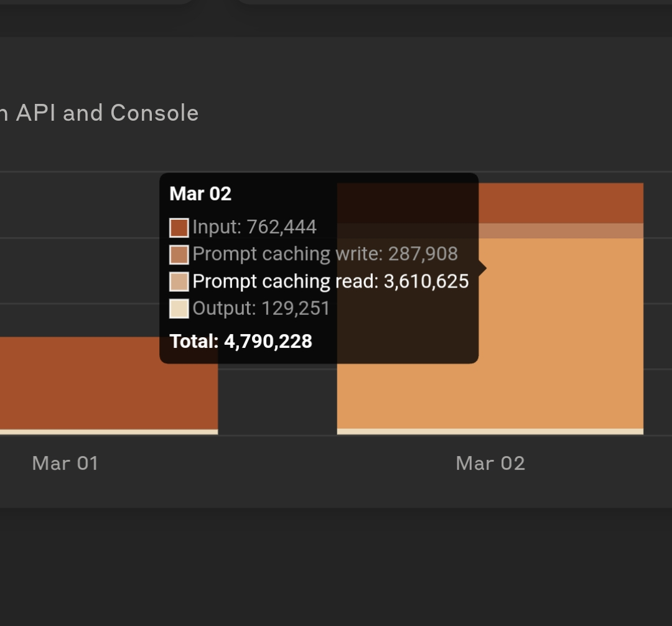
Task: Click the Mar 02 x-axis label
Action: click(490, 464)
